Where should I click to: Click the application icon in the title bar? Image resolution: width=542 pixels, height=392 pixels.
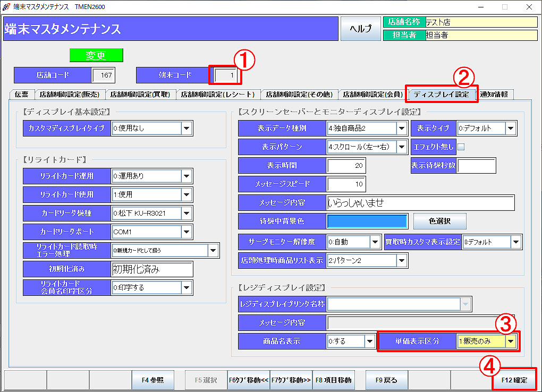pos(5,6)
